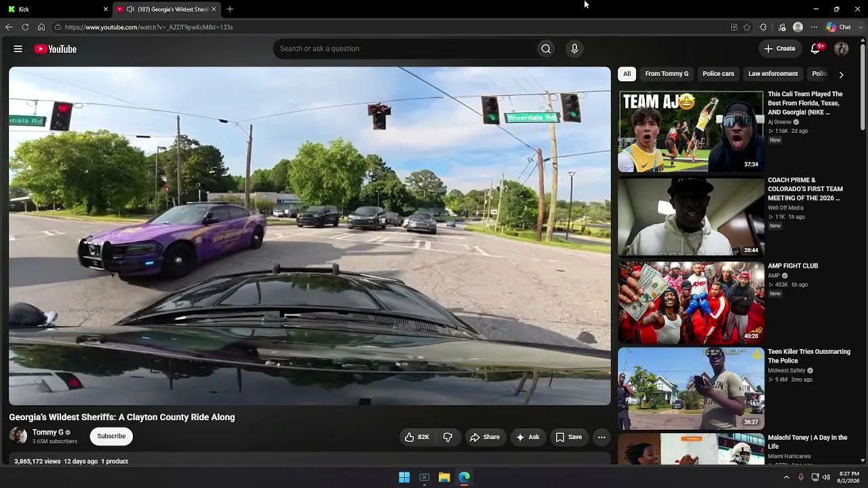View site information lock icon

click(x=58, y=27)
